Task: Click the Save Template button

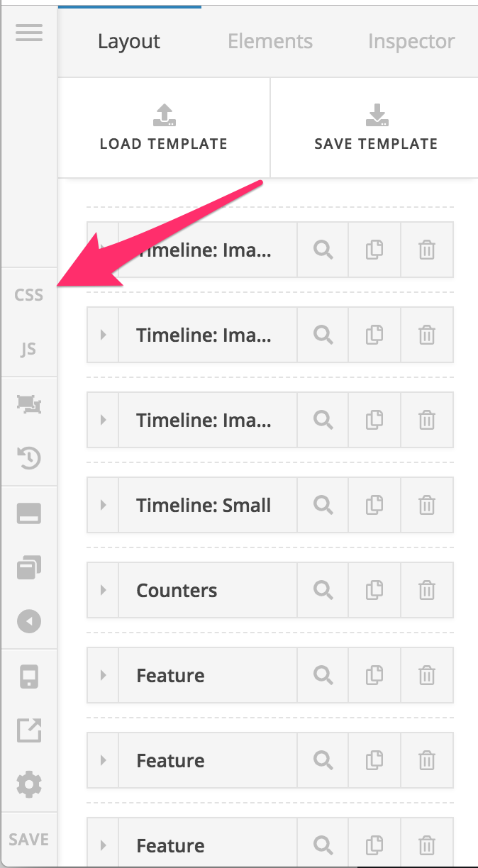Action: [x=375, y=128]
